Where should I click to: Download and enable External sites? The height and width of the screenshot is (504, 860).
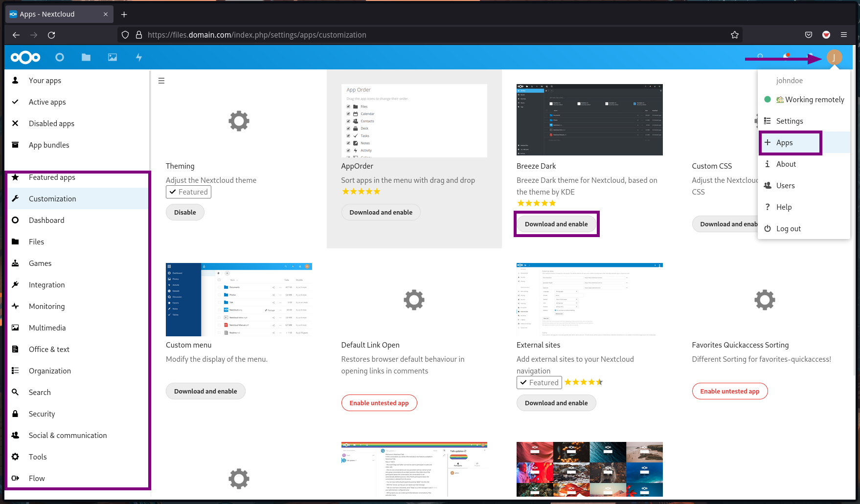coord(556,403)
